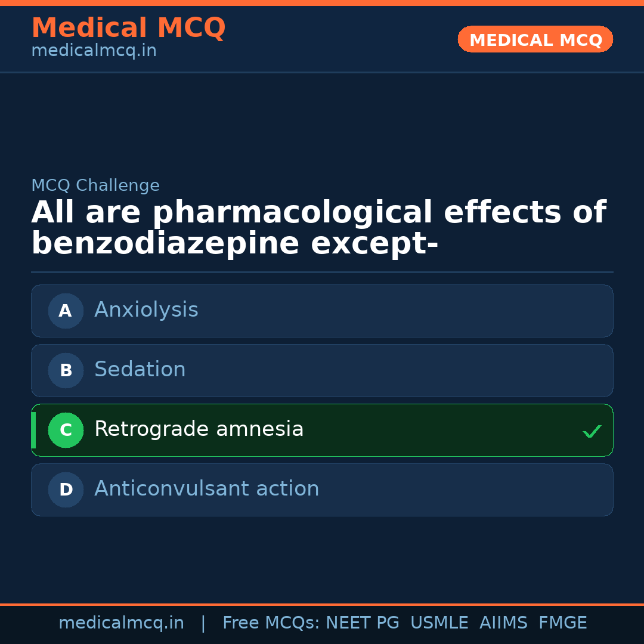Viewport: 644px width, 644px height.
Task: Click the FMGE footer text
Action: click(562, 623)
